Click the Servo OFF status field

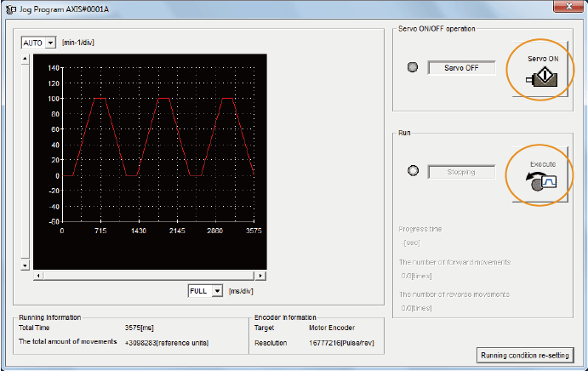(x=460, y=68)
